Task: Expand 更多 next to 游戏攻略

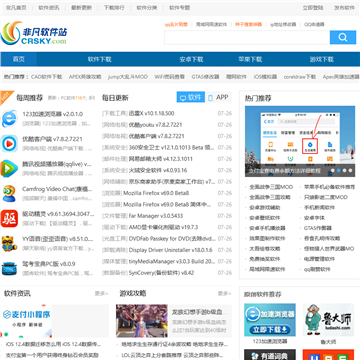Action: (x=224, y=293)
